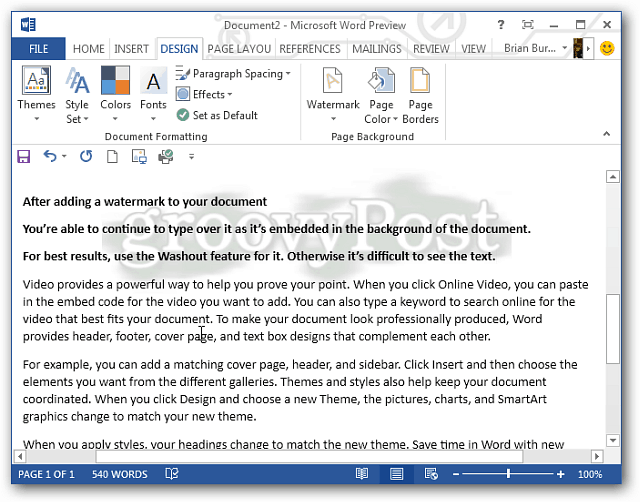Screen dimensions: 640x502
Task: Click the Page Color button
Action: pos(381,95)
